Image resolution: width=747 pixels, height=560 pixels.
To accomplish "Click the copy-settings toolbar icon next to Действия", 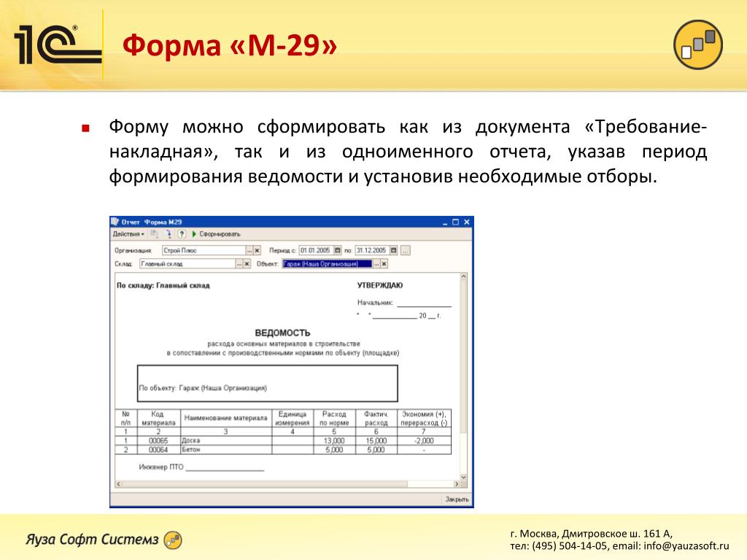I will coord(154,234).
